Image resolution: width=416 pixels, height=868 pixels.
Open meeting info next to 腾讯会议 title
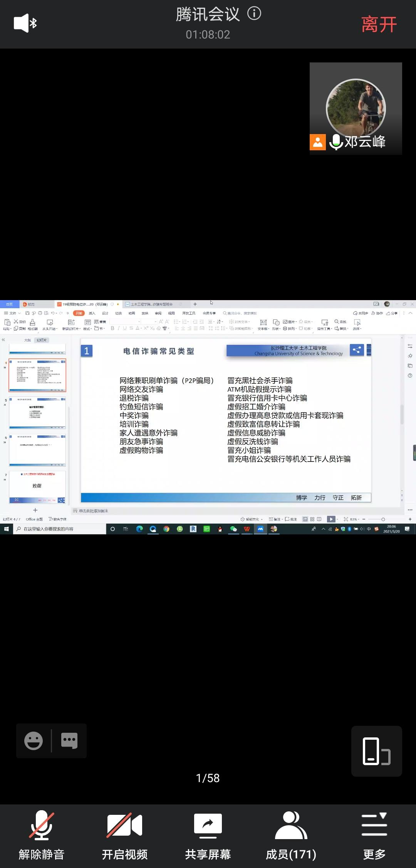pyautogui.click(x=254, y=14)
